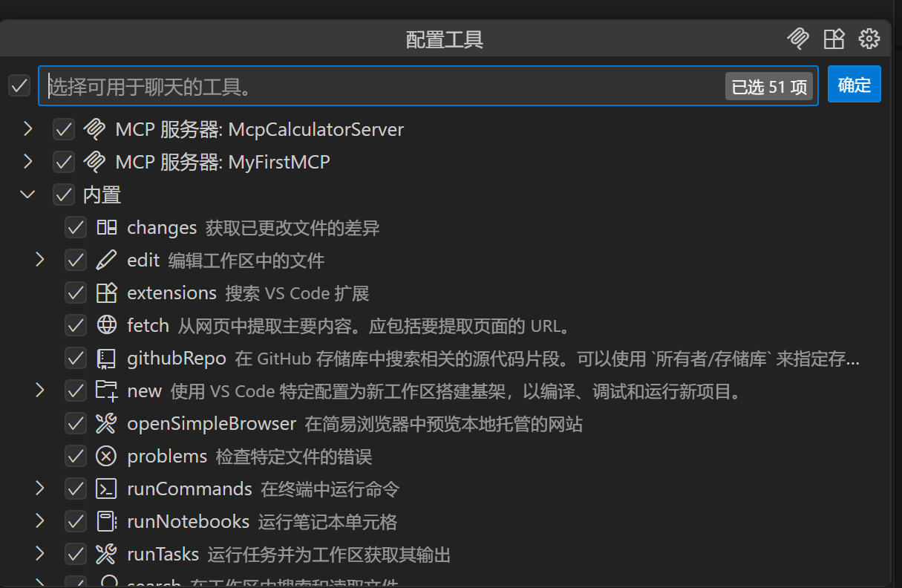Click the changes diff icon

click(107, 227)
